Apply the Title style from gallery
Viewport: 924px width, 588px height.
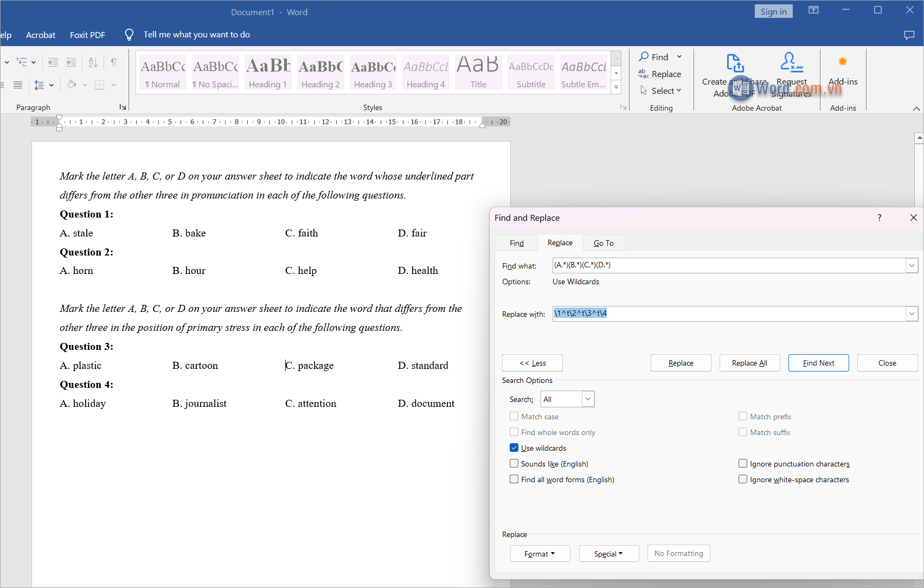pyautogui.click(x=478, y=72)
